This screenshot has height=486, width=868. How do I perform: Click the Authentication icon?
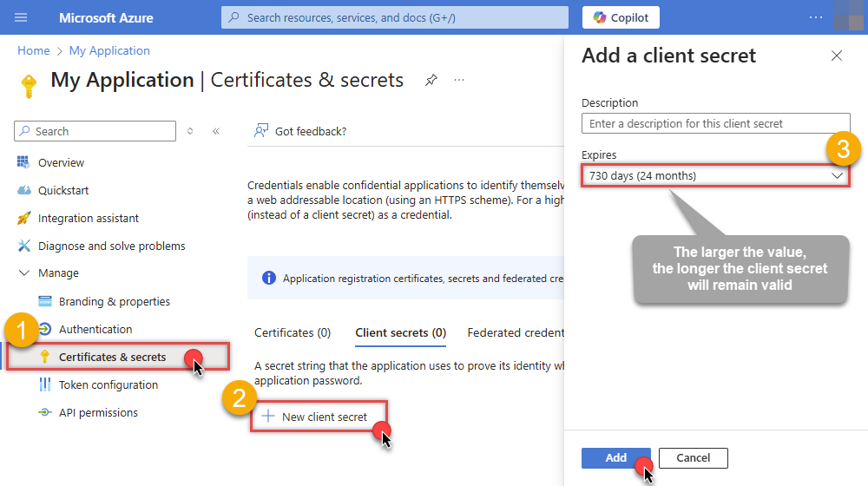click(x=45, y=329)
